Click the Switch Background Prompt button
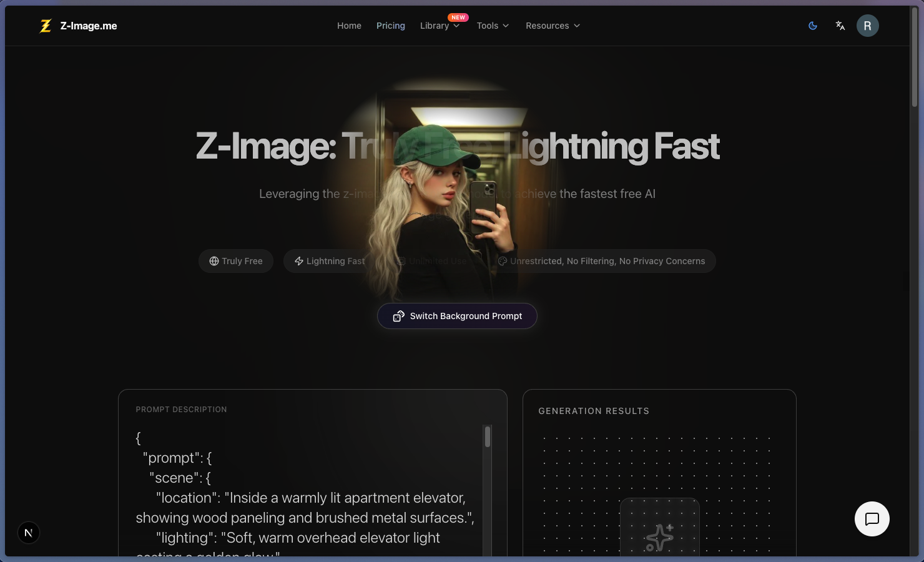924x562 pixels. pos(457,316)
